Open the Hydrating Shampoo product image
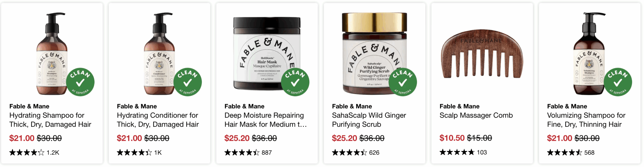Viewport: 644px width, 167px height. pos(52,54)
